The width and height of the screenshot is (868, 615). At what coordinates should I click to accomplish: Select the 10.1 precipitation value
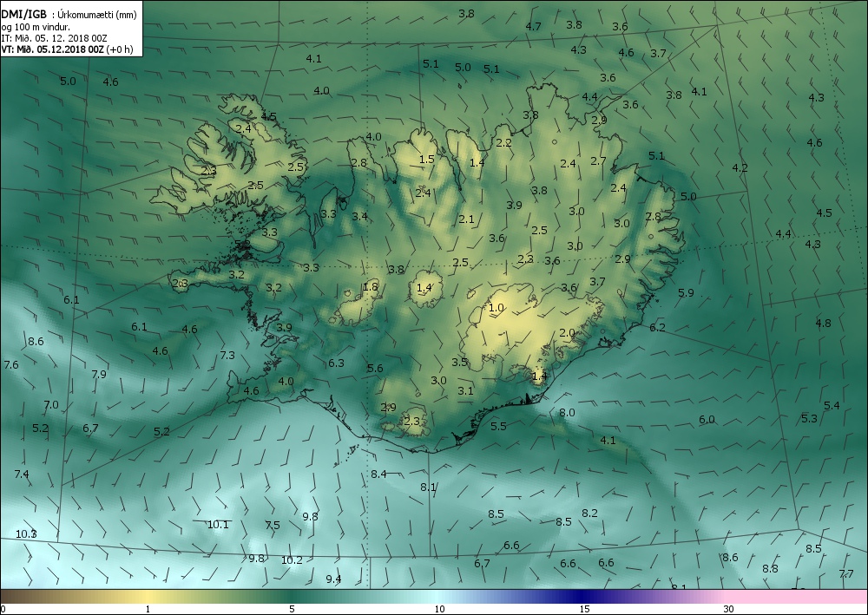218,524
